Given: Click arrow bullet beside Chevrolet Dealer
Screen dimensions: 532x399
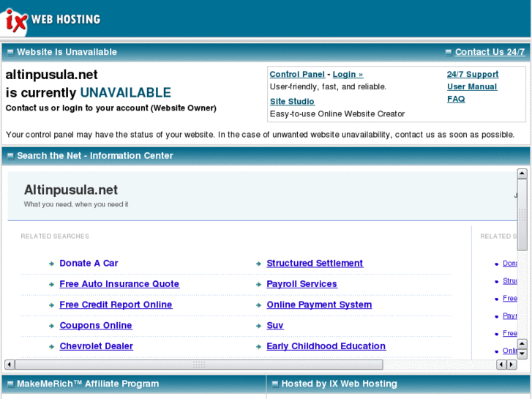Looking at the screenshot, I should (x=51, y=347).
